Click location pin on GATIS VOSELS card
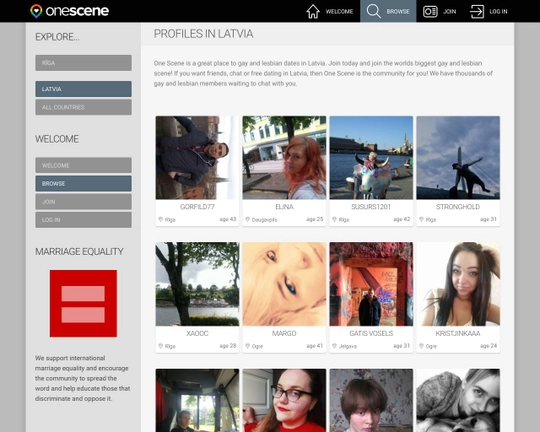The width and height of the screenshot is (540, 432). pyautogui.click(x=334, y=346)
